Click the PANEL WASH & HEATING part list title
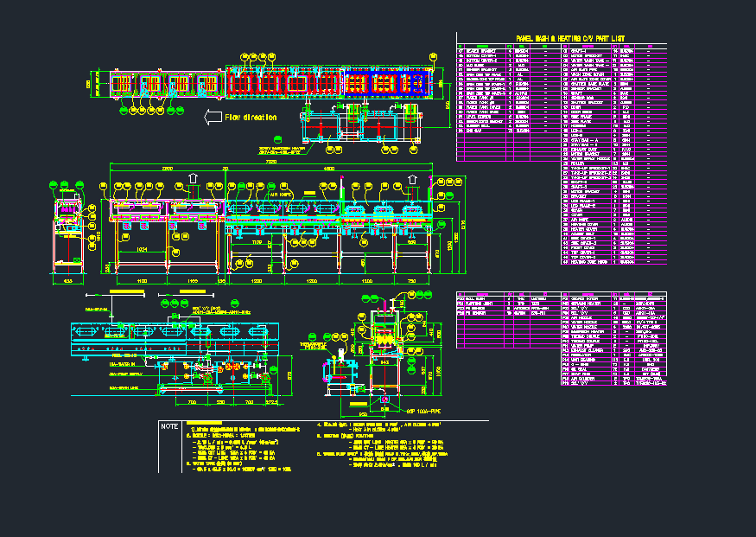The image size is (756, 537). [x=569, y=38]
